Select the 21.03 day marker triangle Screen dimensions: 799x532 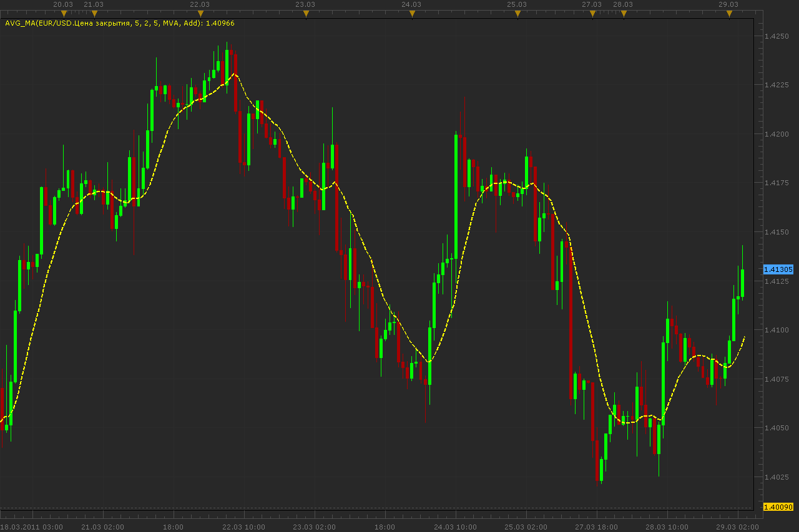[x=94, y=13]
